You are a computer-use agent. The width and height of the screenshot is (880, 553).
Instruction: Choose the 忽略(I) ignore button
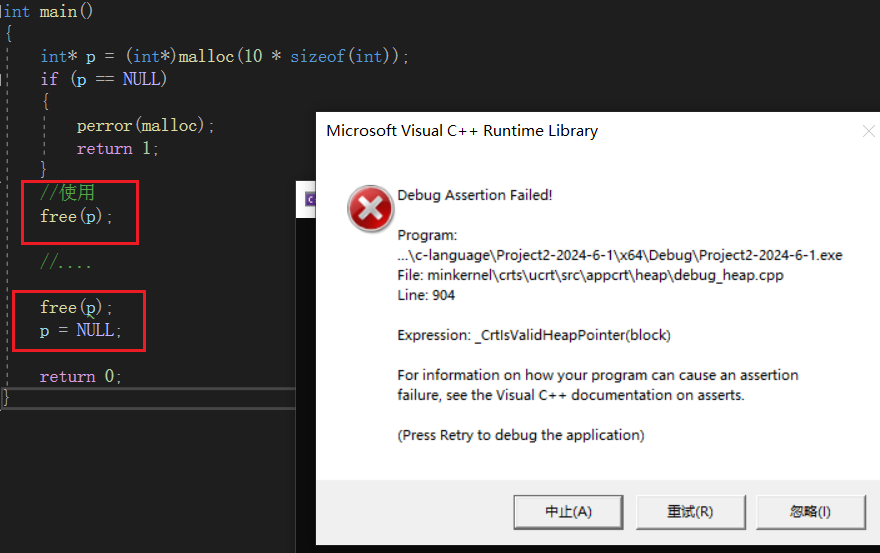click(x=810, y=511)
